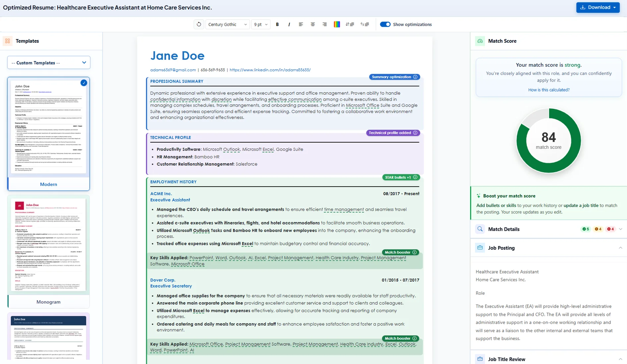Open info on Summary optimization badge

click(415, 77)
